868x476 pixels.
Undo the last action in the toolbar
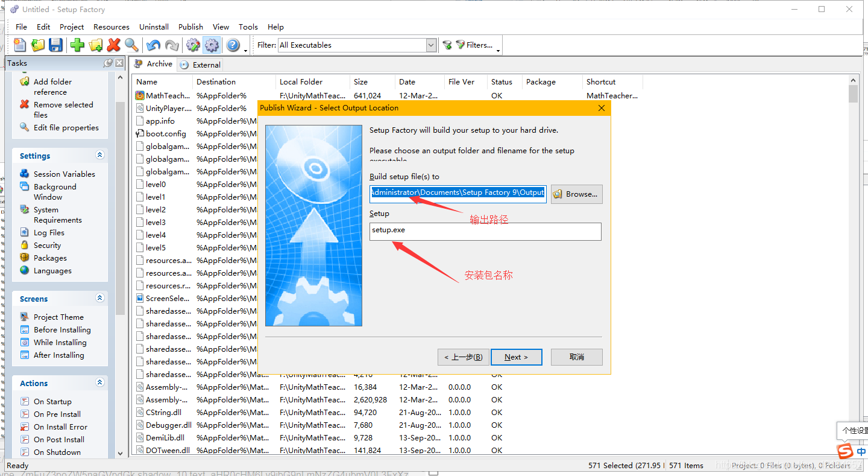(153, 45)
